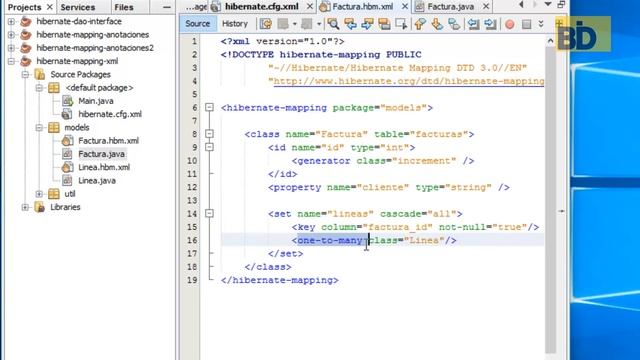Select Linea.hbm.xml in project tree
The height and width of the screenshot is (360, 640).
pos(104,167)
